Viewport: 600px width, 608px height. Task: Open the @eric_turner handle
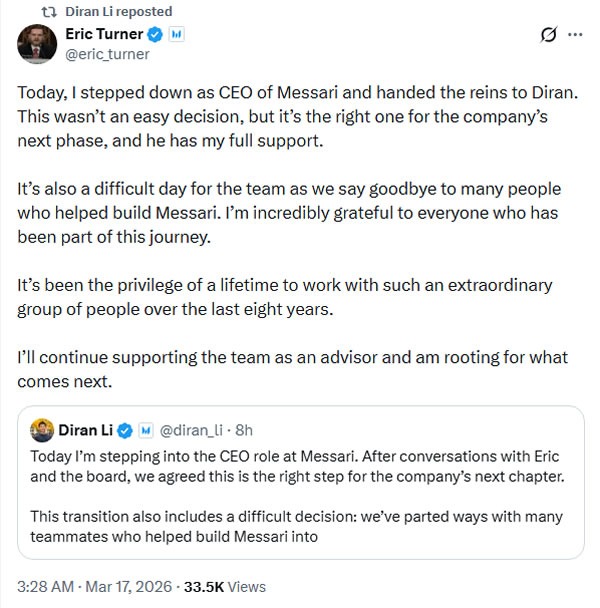point(107,54)
